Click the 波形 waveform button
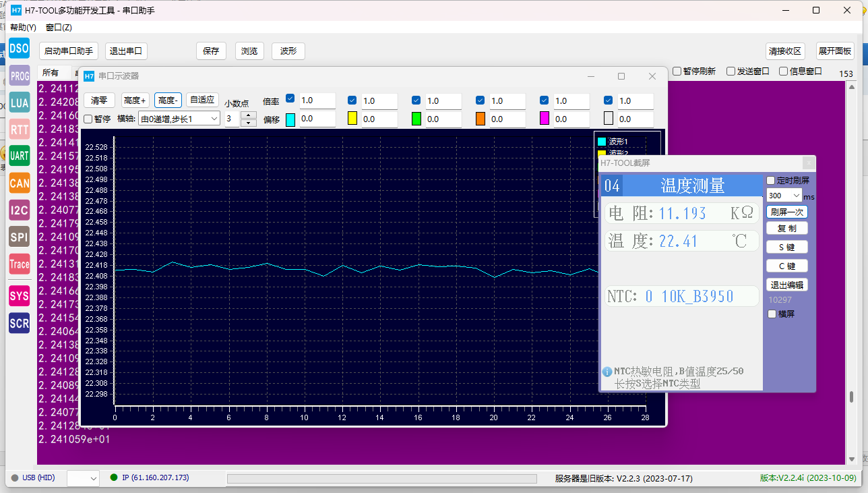Viewport: 868px width, 493px height. coord(288,51)
